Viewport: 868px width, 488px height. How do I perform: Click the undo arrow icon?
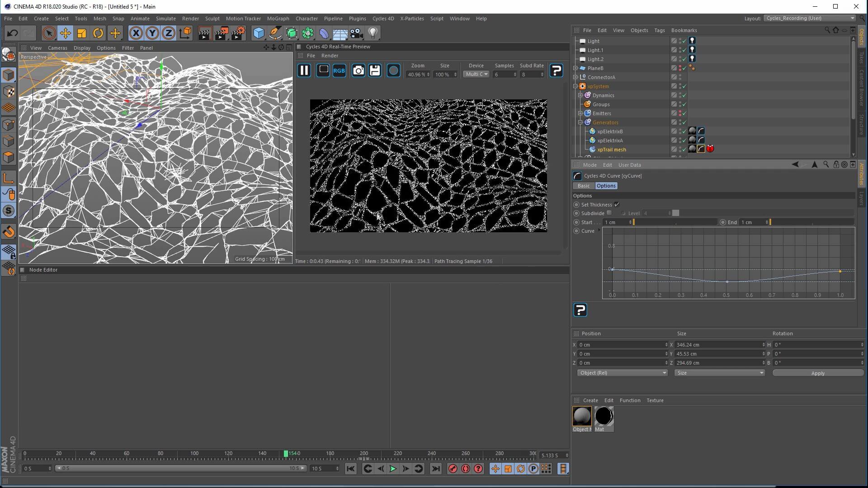click(x=12, y=33)
